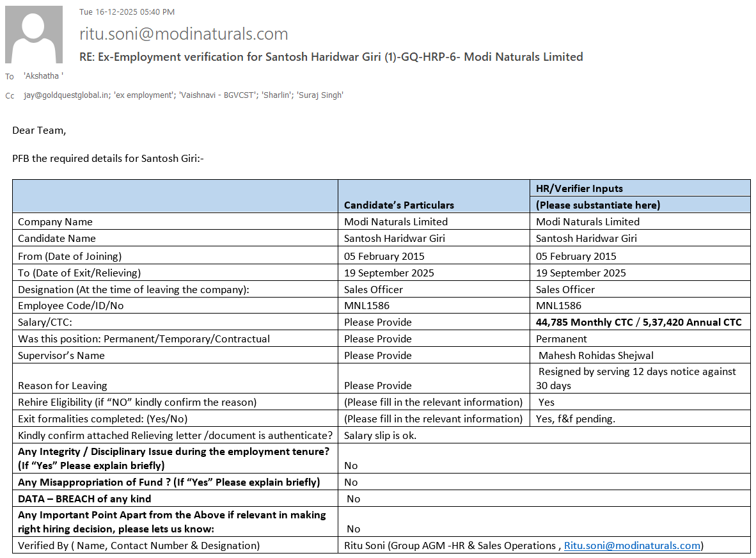Click the sender's profile avatar picture
Image resolution: width=756 pixels, height=558 pixels.
(34, 35)
